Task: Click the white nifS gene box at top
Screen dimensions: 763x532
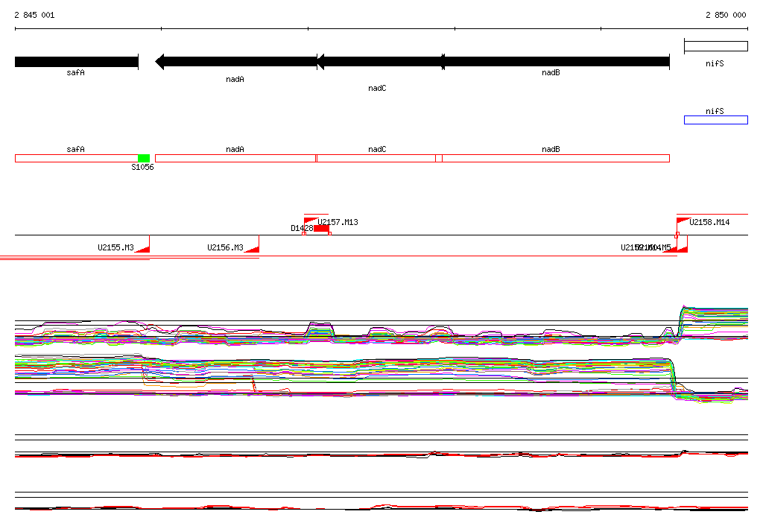Action: pyautogui.click(x=716, y=46)
